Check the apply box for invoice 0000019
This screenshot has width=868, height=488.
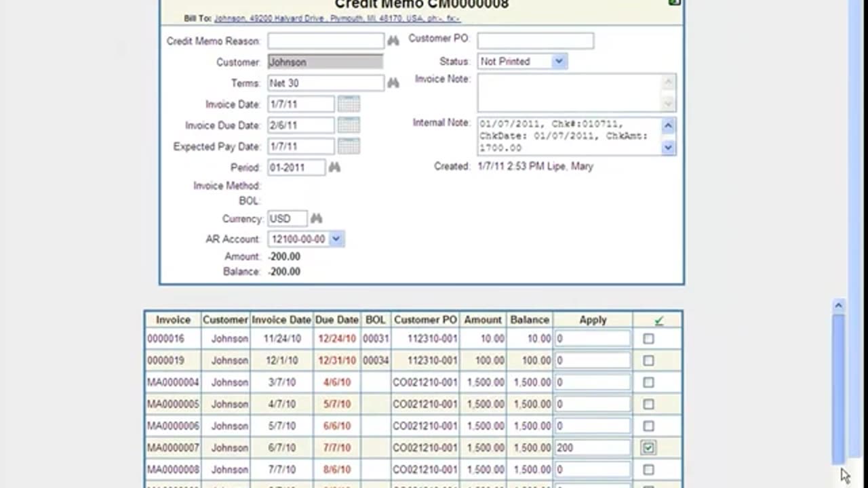click(649, 361)
